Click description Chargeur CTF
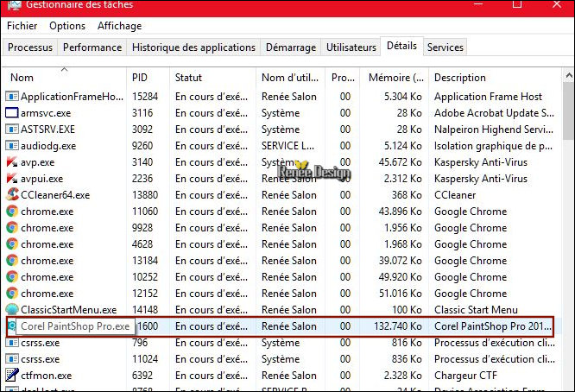575x392 pixels. tap(465, 376)
